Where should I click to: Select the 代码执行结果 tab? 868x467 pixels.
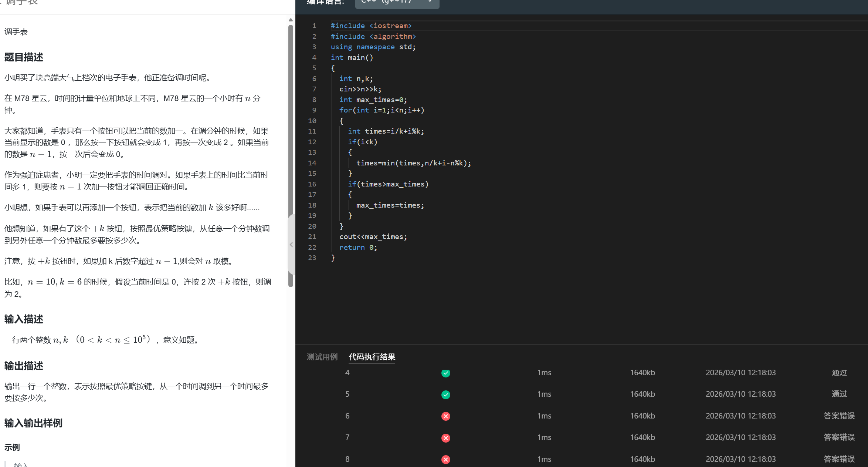coord(372,357)
